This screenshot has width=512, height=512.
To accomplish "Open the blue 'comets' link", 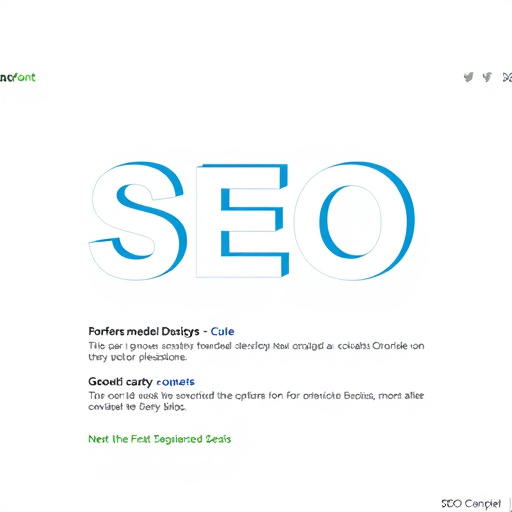I will tap(175, 382).
